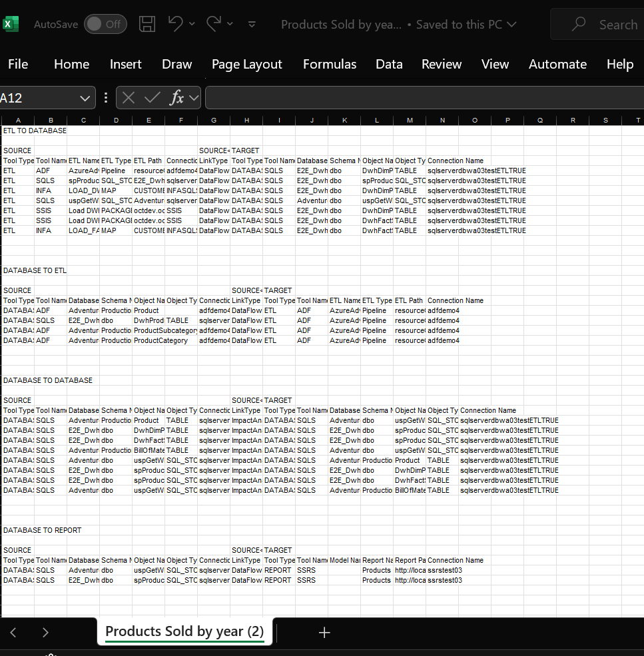
Task: Switch to the View tab
Action: click(x=495, y=64)
